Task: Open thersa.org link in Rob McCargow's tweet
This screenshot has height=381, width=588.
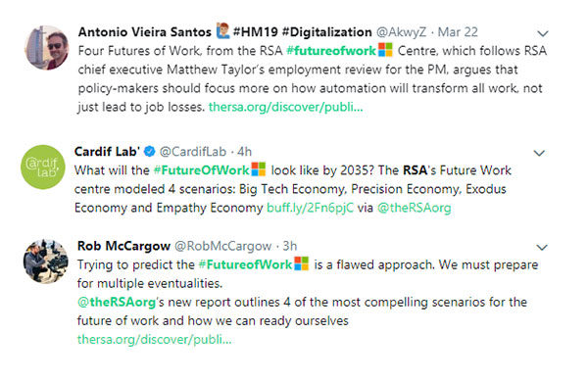Action: click(155, 339)
